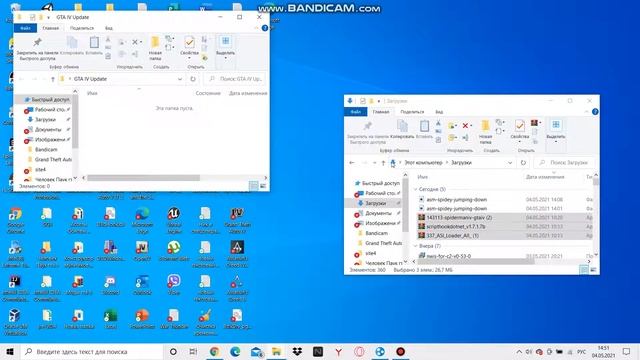Click Cut scissors icon in Загрузки ribbon
The image size is (640, 360).
tap(438, 123)
